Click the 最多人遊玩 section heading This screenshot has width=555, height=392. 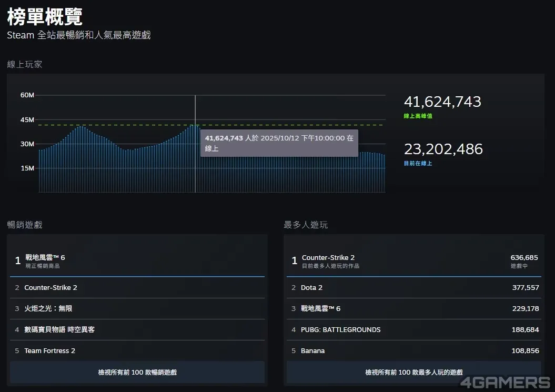click(306, 225)
